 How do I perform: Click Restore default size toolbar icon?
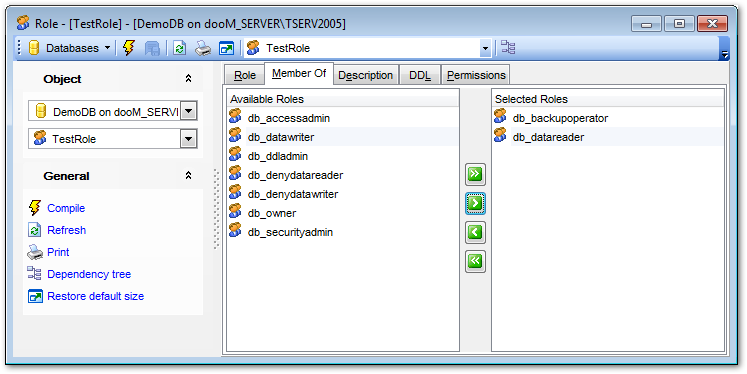(226, 48)
